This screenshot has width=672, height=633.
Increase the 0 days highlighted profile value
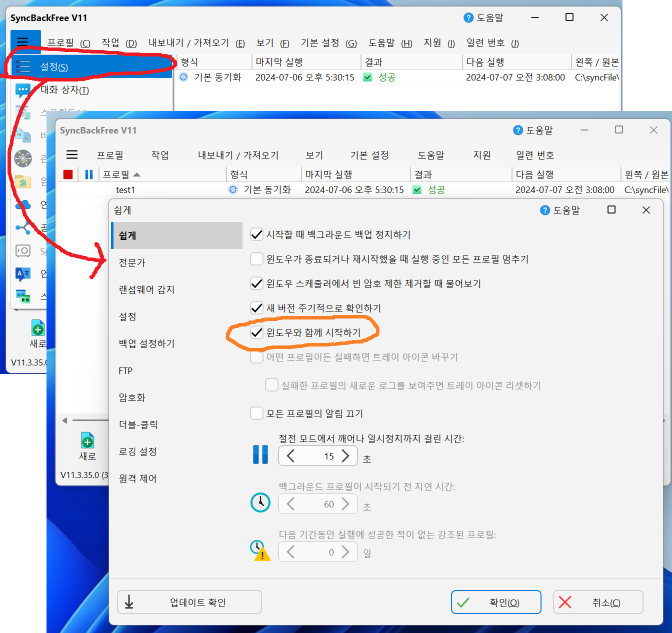tap(345, 552)
